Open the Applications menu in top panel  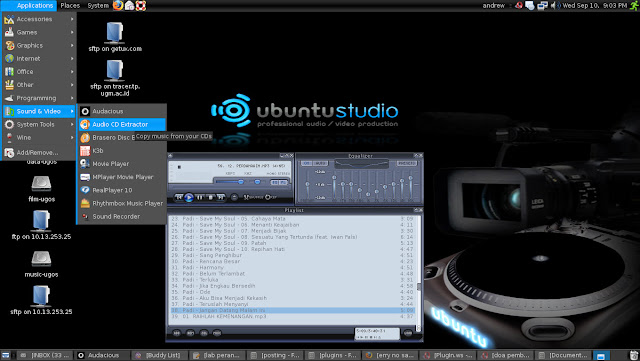(x=28, y=5)
